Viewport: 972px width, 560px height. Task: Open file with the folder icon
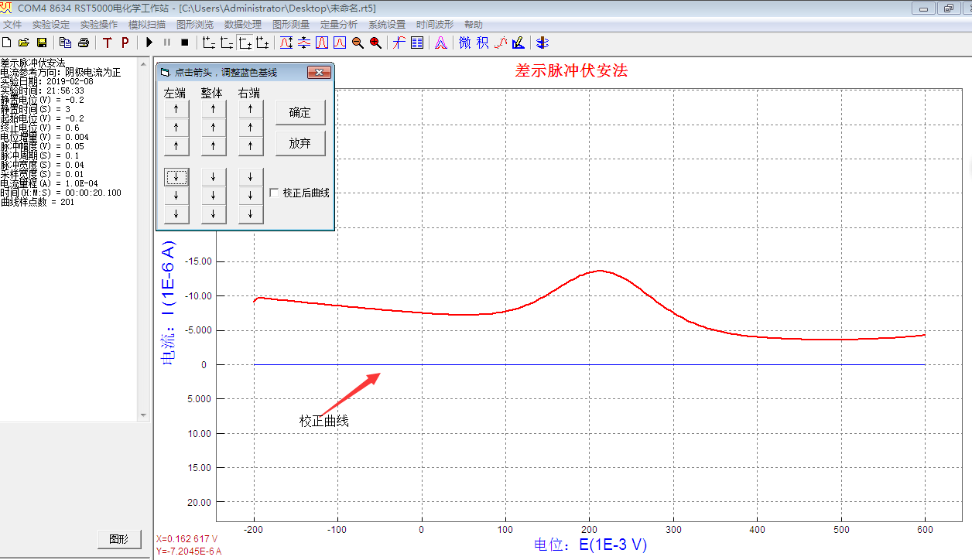[24, 43]
